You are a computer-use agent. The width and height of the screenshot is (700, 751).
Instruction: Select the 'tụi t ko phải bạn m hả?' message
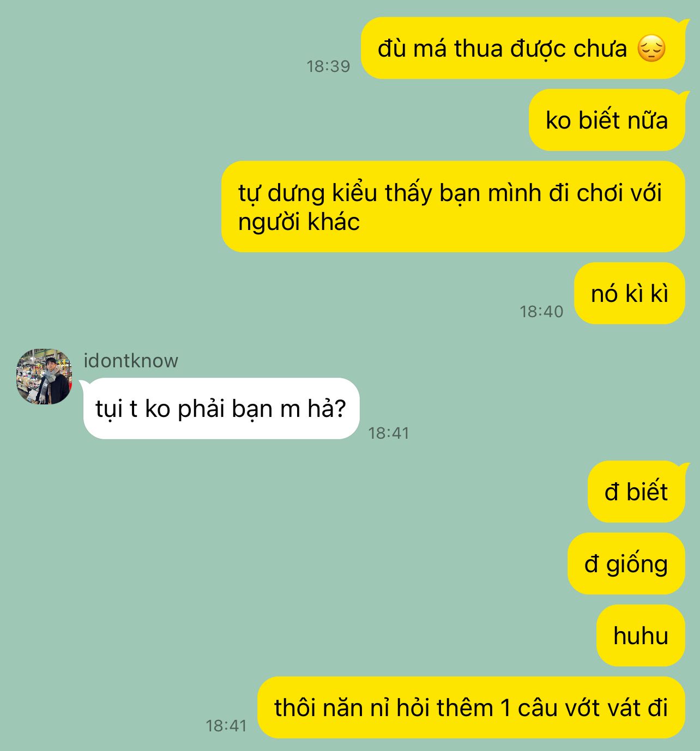point(221,408)
